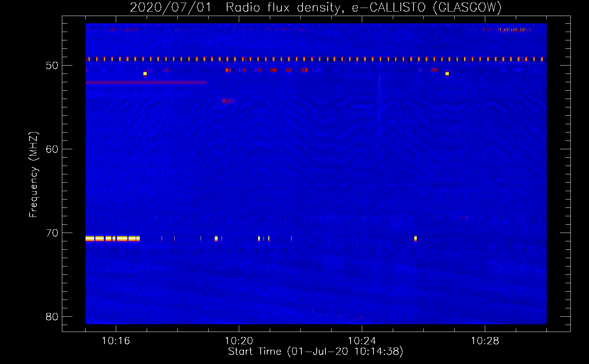Click the red smudge near 54 MHz

(229, 101)
